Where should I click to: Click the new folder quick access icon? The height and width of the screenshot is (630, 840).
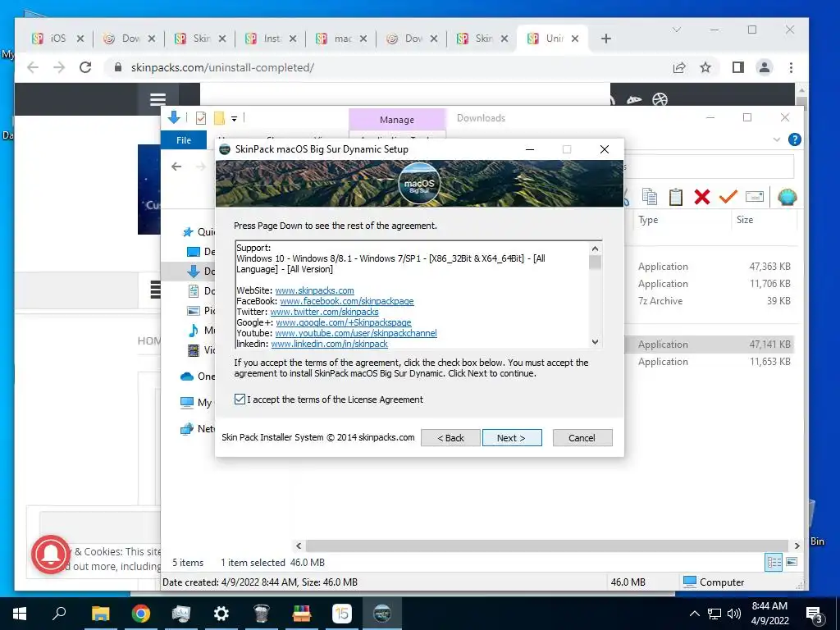pos(219,118)
